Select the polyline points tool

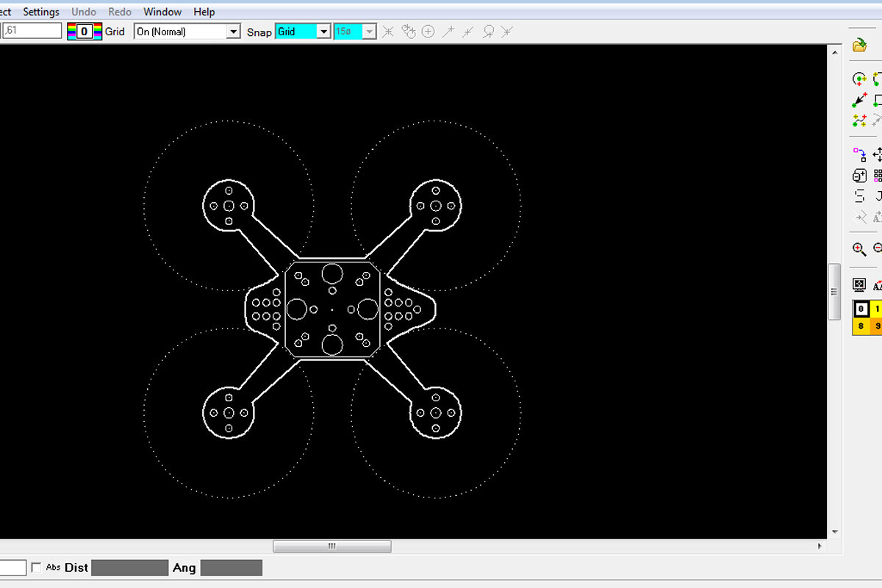click(x=859, y=120)
